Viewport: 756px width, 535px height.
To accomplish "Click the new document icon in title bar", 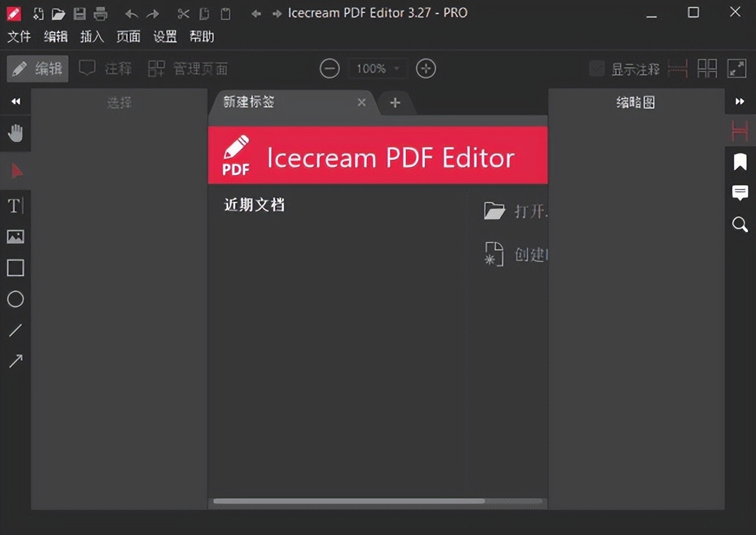I will click(38, 13).
